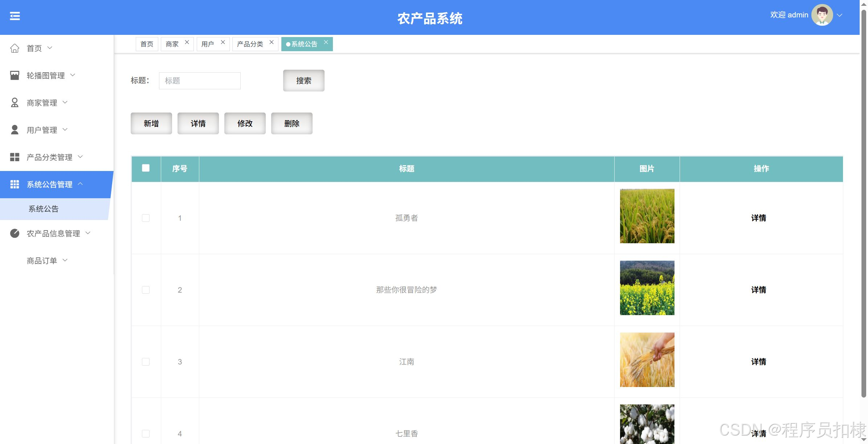This screenshot has width=868, height=444.
Task: Click the product category grid icon
Action: (15, 157)
